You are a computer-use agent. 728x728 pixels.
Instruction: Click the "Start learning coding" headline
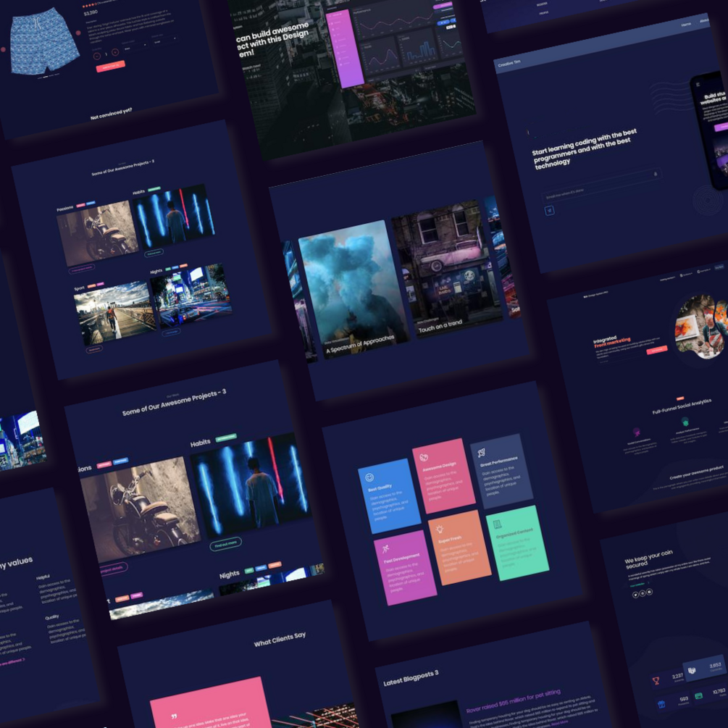click(x=584, y=149)
